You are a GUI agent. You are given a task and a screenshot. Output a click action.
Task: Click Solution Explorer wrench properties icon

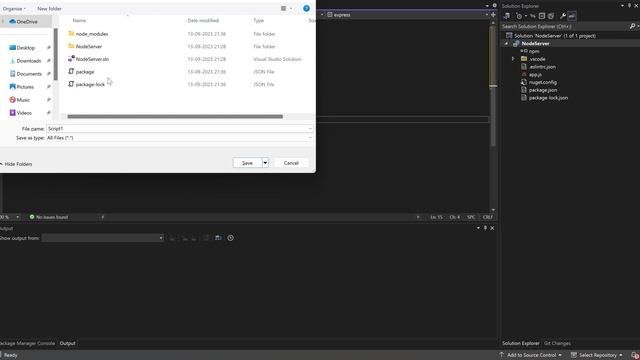pyautogui.click(x=563, y=16)
